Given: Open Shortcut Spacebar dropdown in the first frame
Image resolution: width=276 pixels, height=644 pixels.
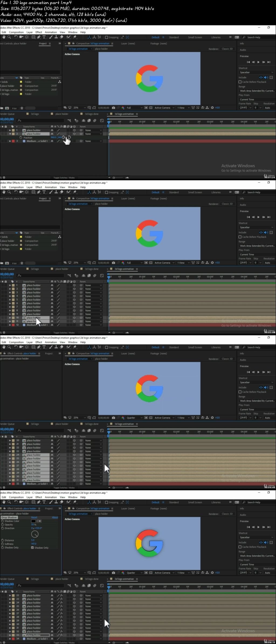Looking at the screenshot, I should [x=256, y=72].
